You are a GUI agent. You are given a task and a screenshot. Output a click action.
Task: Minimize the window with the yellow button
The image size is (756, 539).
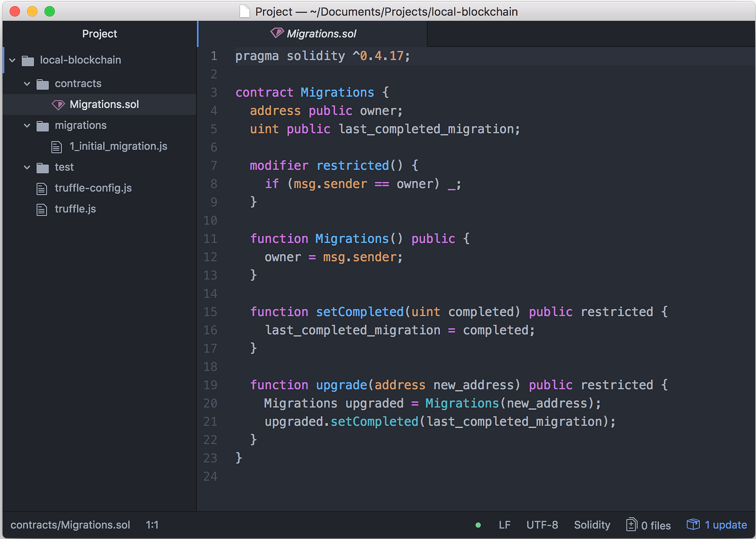[x=32, y=11]
